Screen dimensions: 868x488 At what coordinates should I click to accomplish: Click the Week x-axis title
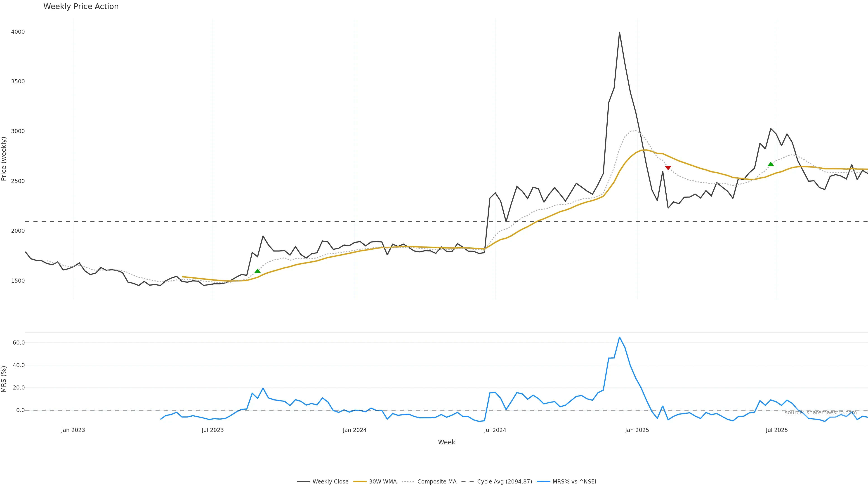[446, 442]
